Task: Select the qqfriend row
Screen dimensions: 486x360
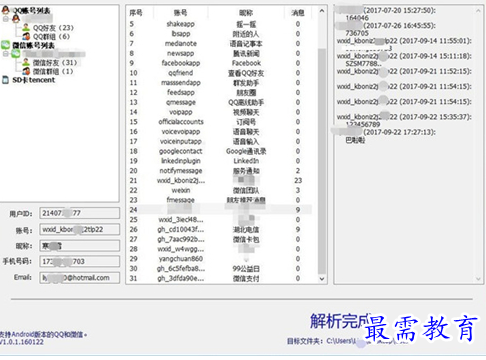Action: click(220, 73)
